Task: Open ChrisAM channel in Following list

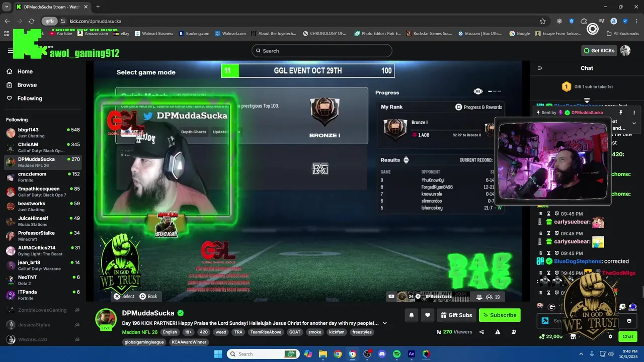Action: pyautogui.click(x=43, y=147)
